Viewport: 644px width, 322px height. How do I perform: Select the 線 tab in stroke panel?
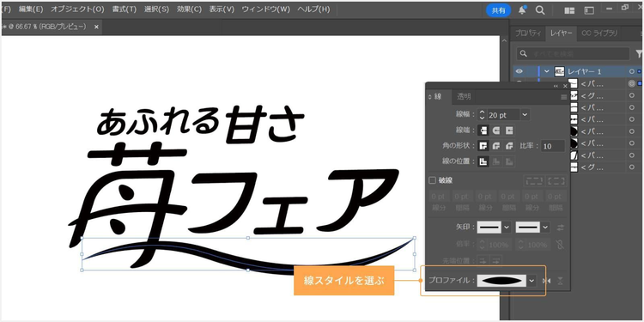438,97
